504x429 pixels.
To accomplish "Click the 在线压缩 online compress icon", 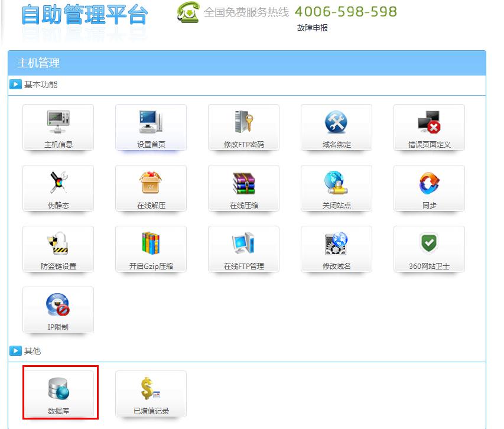I will 243,188.
